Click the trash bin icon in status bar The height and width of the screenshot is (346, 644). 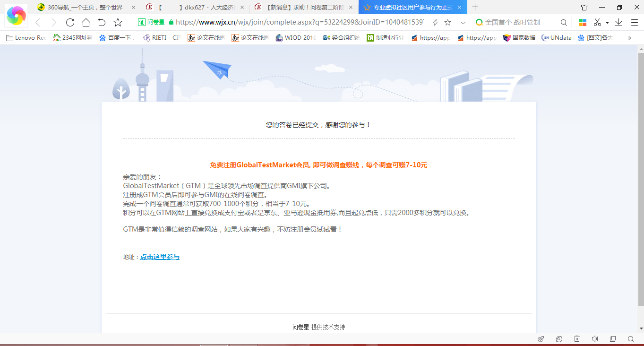(577, 339)
